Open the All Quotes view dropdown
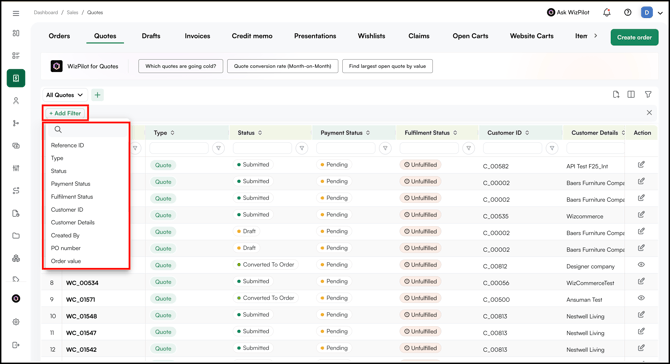The height and width of the screenshot is (364, 670). coord(65,95)
